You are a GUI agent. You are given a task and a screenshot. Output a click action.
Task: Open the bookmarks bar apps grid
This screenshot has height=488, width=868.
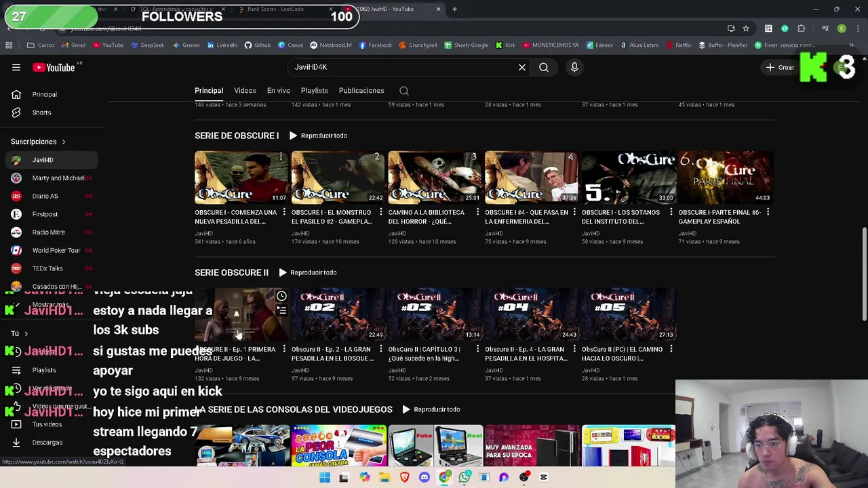(9, 45)
